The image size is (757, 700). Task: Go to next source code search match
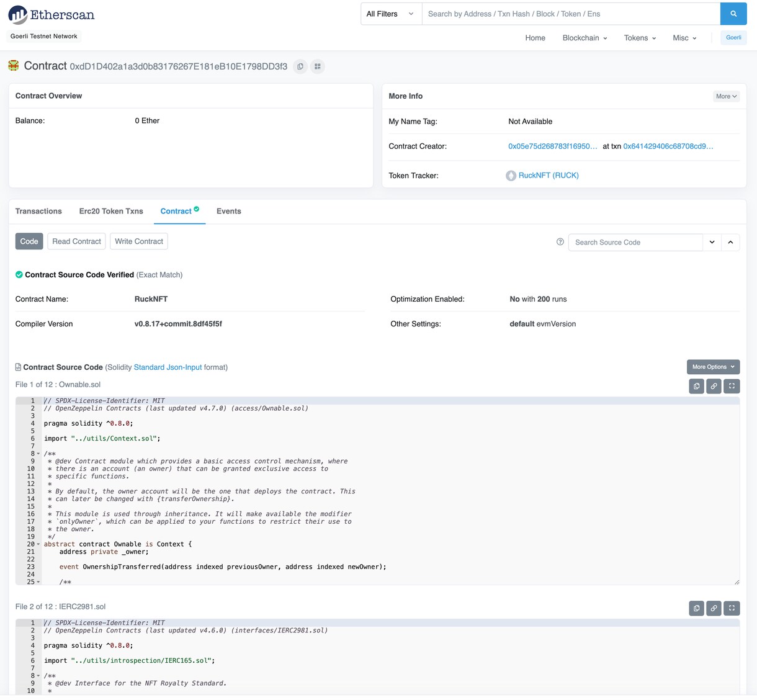[712, 242]
